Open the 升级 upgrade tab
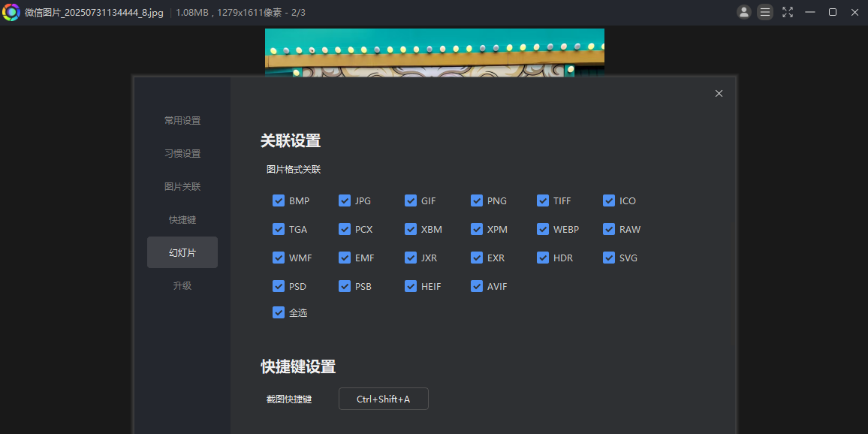 click(182, 285)
